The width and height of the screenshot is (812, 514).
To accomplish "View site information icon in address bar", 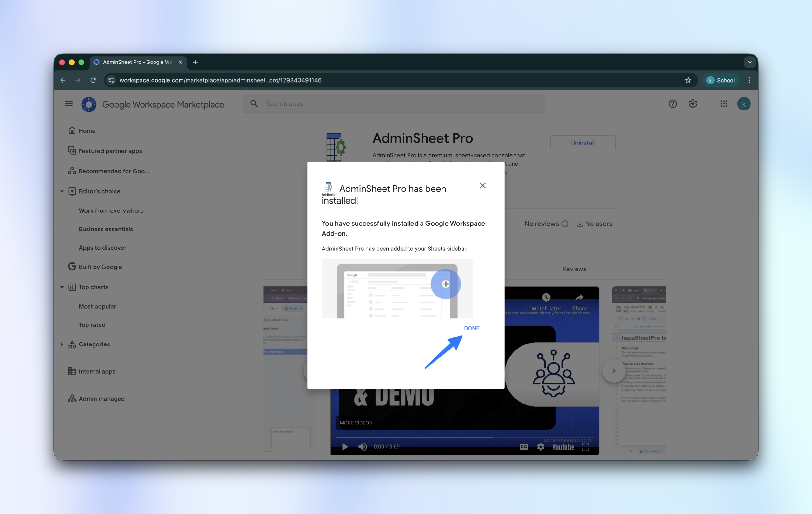I will (x=111, y=80).
